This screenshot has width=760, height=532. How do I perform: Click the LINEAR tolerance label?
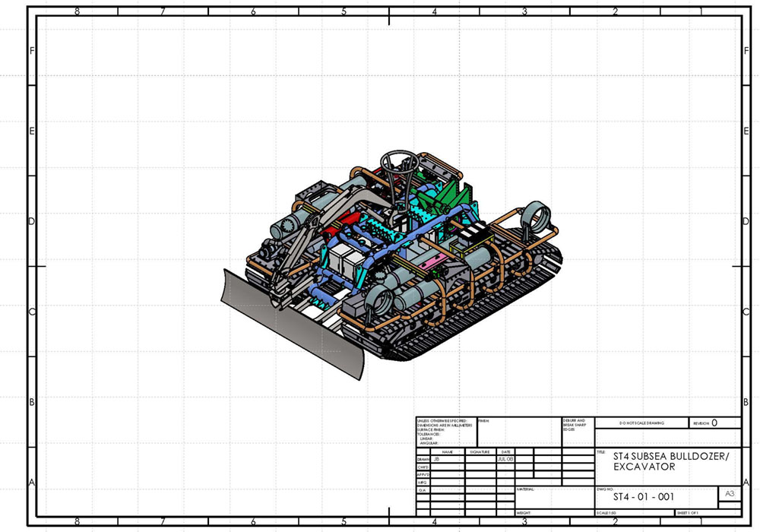click(426, 439)
